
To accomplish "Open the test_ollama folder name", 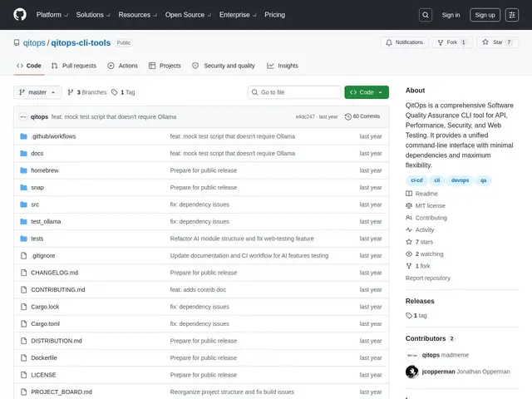I will pos(46,222).
